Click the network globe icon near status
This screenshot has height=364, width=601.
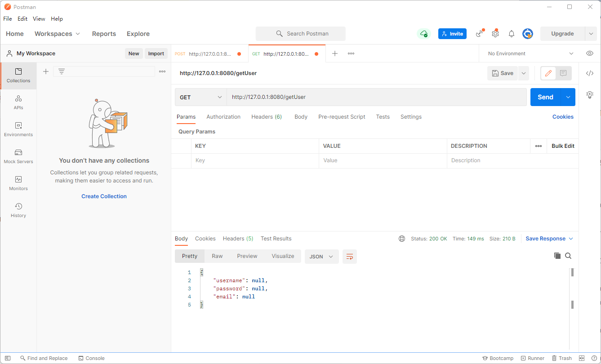pos(402,239)
